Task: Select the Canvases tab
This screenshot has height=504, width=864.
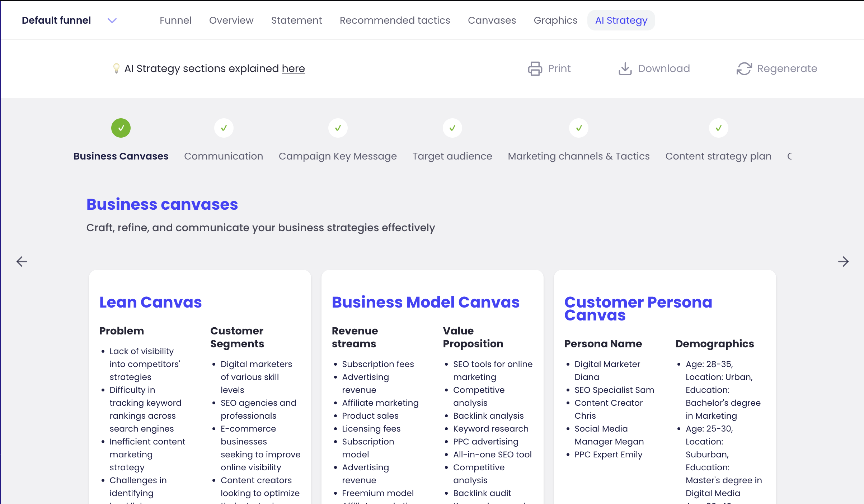Action: [492, 20]
